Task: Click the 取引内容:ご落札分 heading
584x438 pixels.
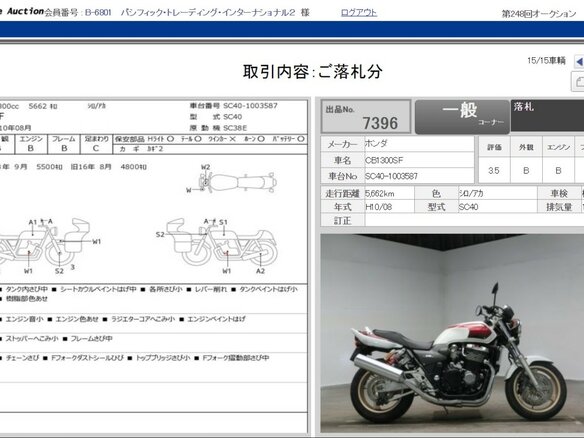Action: coord(312,72)
